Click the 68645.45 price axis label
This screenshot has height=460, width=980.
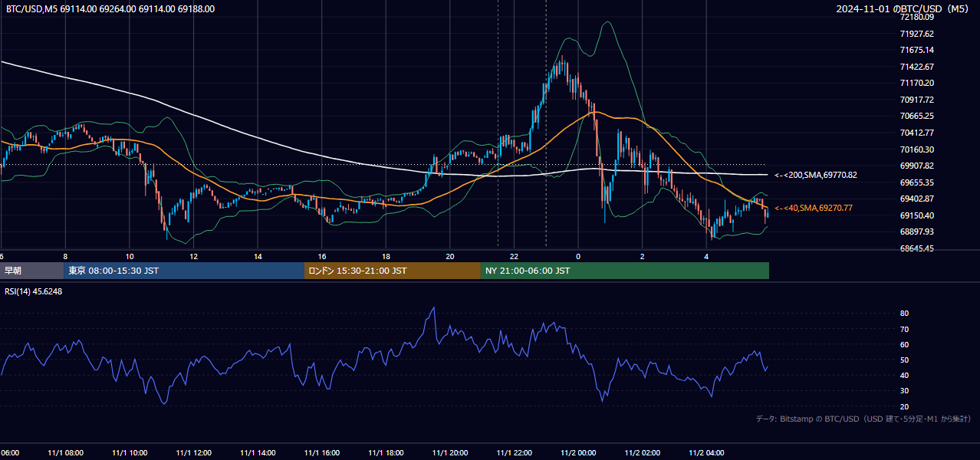tap(916, 248)
